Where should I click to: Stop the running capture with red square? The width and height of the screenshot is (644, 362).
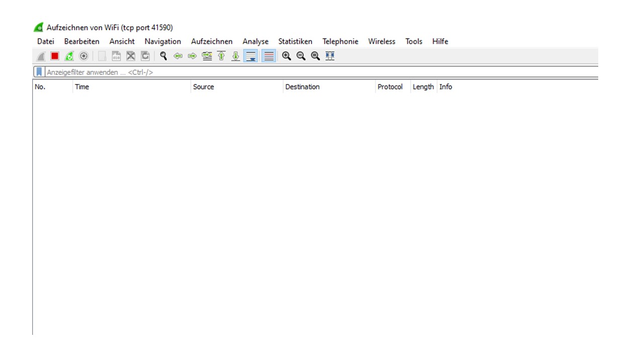(55, 56)
